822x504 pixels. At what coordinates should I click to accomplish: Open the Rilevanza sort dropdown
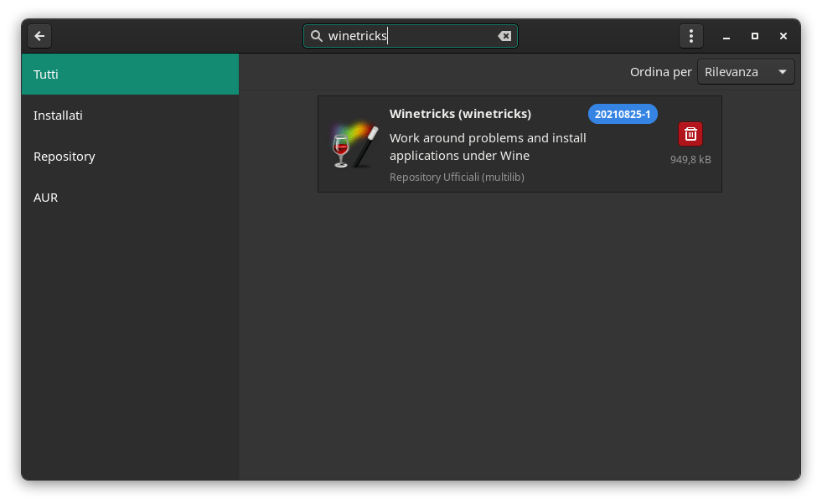746,72
